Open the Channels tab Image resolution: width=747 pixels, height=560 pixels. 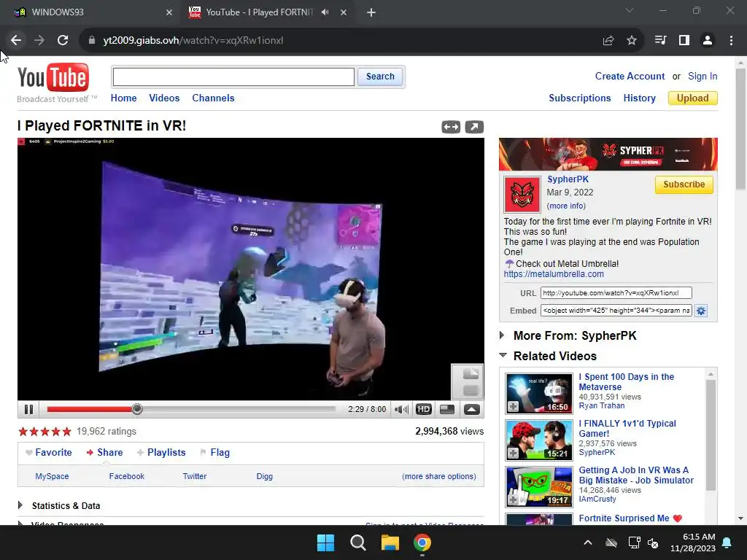(213, 98)
